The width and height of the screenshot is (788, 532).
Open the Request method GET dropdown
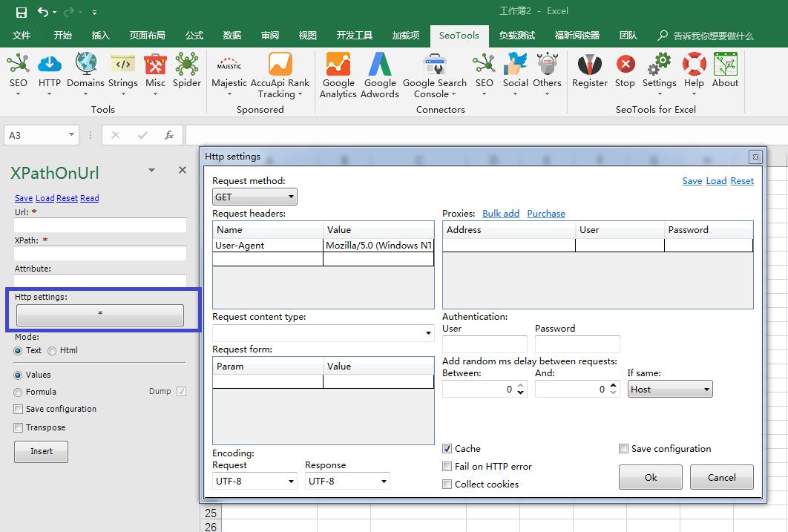click(255, 197)
